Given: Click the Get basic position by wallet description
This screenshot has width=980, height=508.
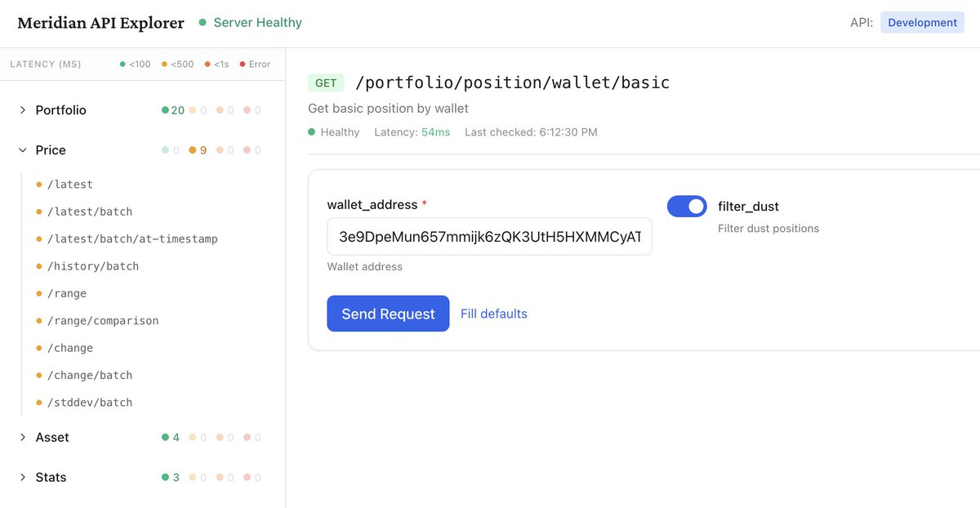Looking at the screenshot, I should (388, 109).
